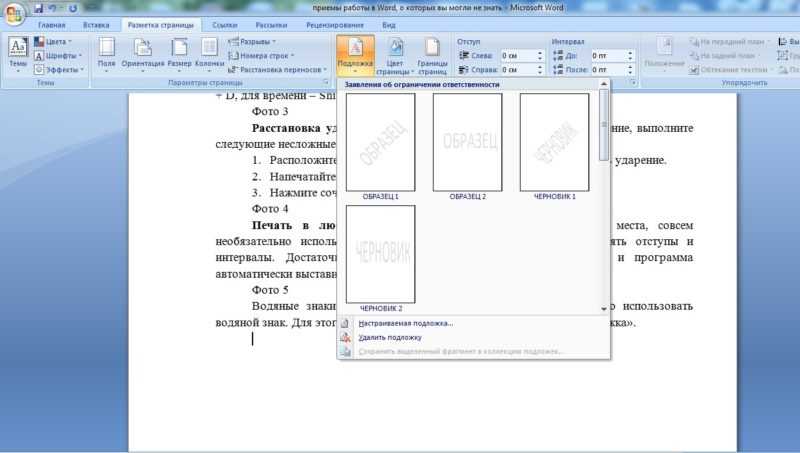Open Text Wrapping (Обтекание текстом) menu
Image resolution: width=800 pixels, height=453 pixels.
pos(731,69)
